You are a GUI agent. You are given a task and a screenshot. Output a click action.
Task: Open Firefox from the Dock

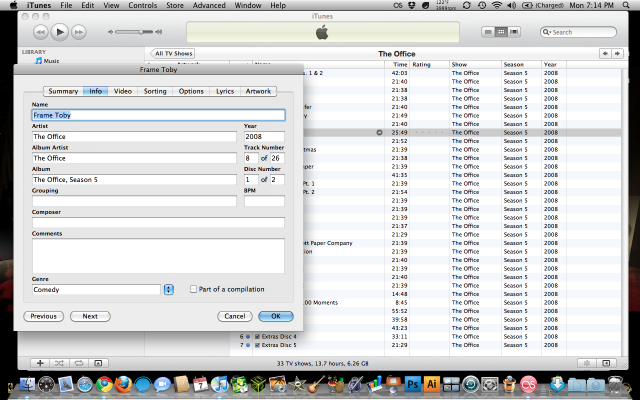(x=123, y=384)
